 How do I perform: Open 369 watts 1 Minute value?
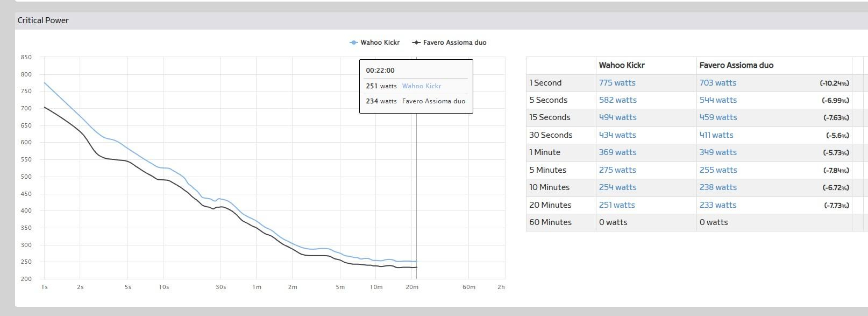(x=617, y=152)
